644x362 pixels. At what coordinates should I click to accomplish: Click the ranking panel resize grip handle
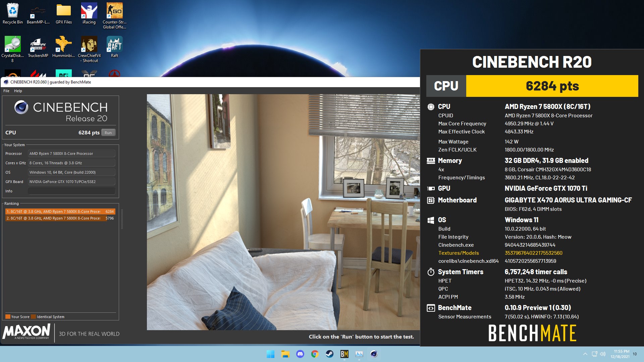[122, 219]
